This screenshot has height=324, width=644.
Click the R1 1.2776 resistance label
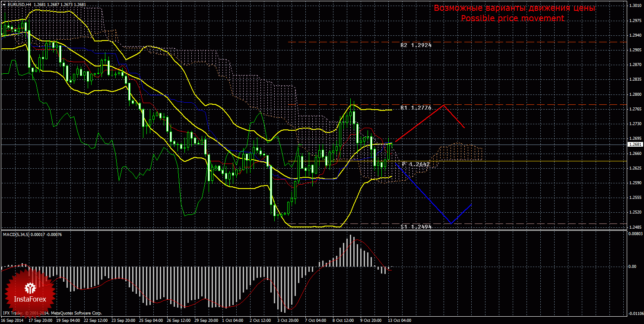click(416, 107)
